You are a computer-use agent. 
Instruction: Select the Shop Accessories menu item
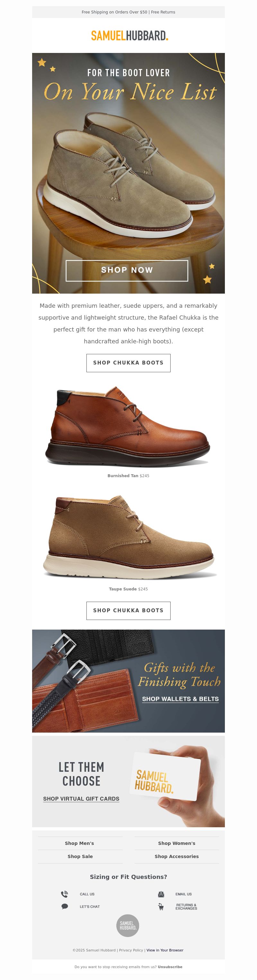[x=177, y=856]
